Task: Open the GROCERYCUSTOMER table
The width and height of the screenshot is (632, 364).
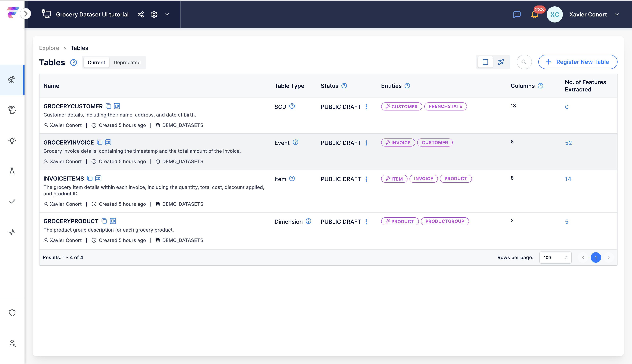Action: tap(73, 106)
